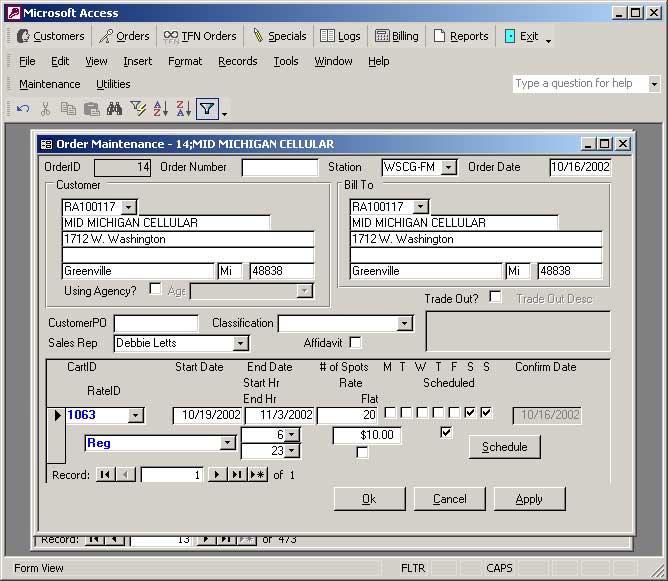Click Order Maintenance form icon in title bar
Viewport: 668px width, 581px height.
46,144
